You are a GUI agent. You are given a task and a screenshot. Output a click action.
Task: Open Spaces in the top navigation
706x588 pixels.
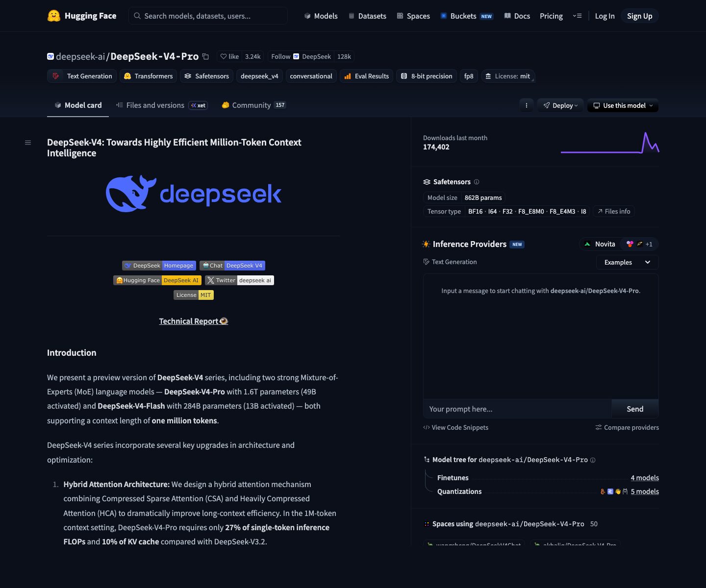[413, 16]
